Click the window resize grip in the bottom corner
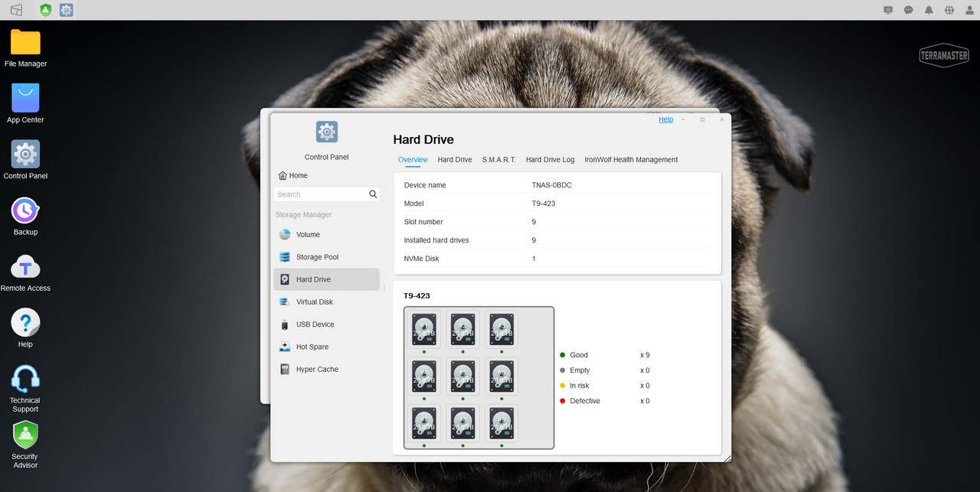This screenshot has width=980, height=492. point(727,458)
